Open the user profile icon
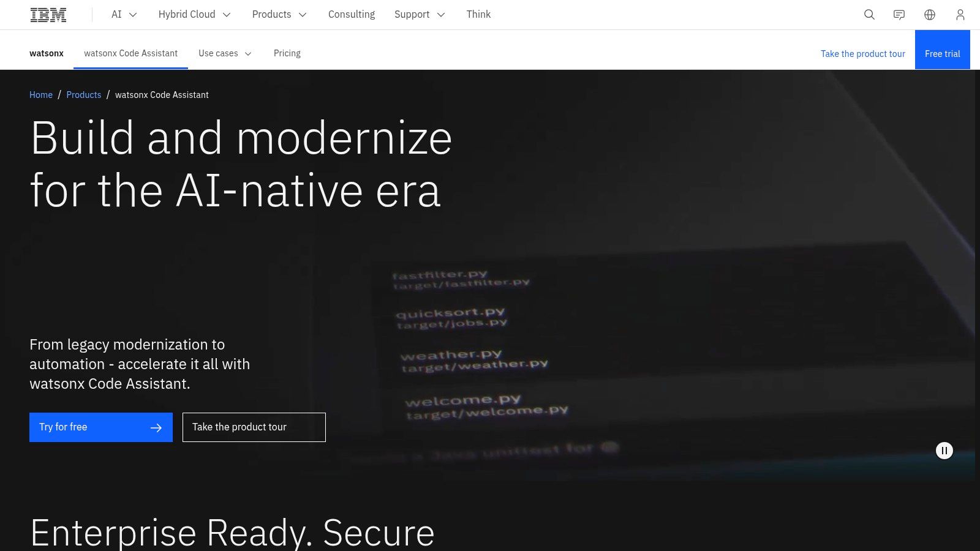 [960, 15]
